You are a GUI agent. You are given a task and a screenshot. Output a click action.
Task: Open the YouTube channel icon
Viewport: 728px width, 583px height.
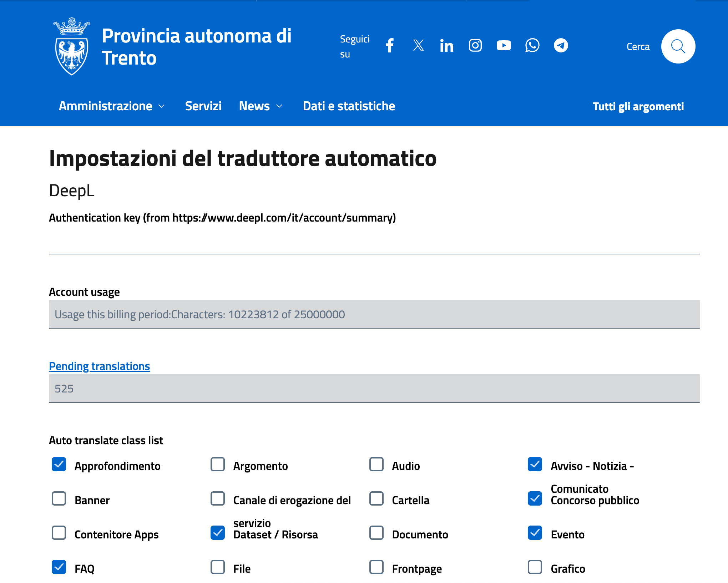coord(504,46)
